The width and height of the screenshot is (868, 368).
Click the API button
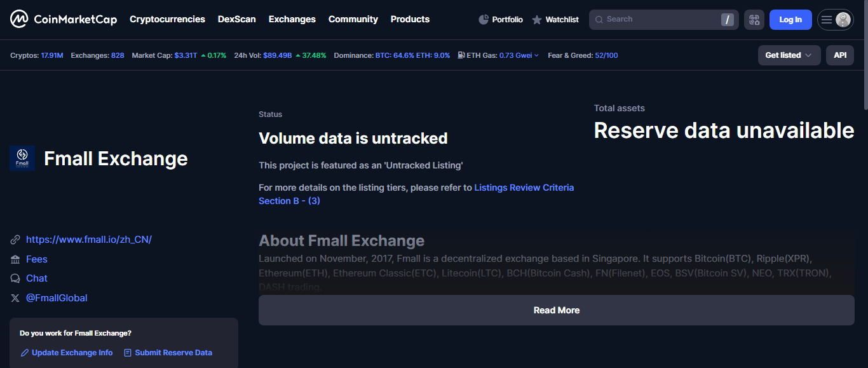click(x=840, y=55)
